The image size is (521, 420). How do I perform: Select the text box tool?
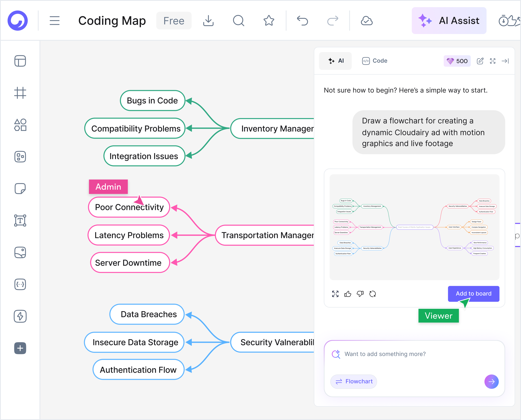20,221
